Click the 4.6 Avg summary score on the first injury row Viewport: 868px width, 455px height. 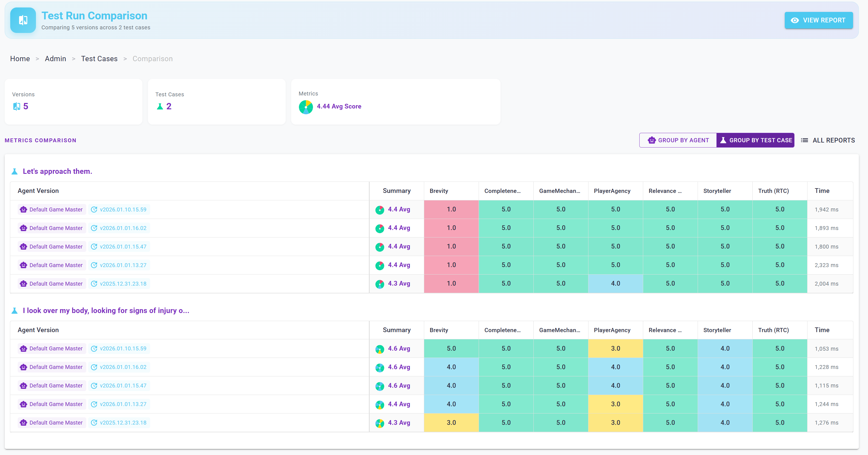(399, 348)
